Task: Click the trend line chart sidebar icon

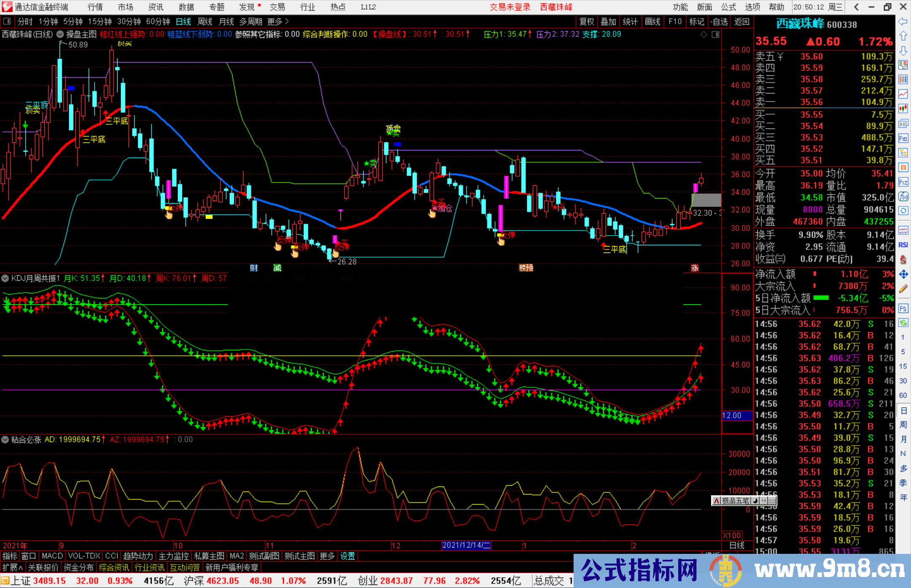Action: pyautogui.click(x=903, y=94)
